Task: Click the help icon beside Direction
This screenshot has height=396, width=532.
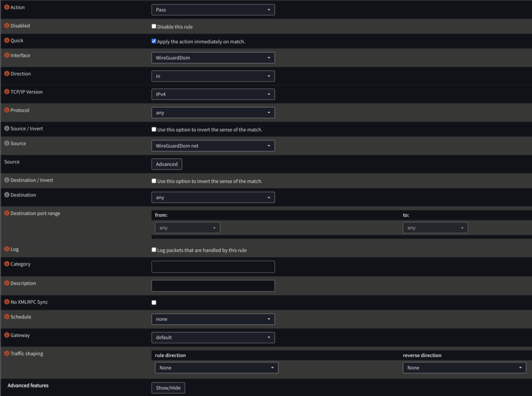Action: [x=7, y=74]
